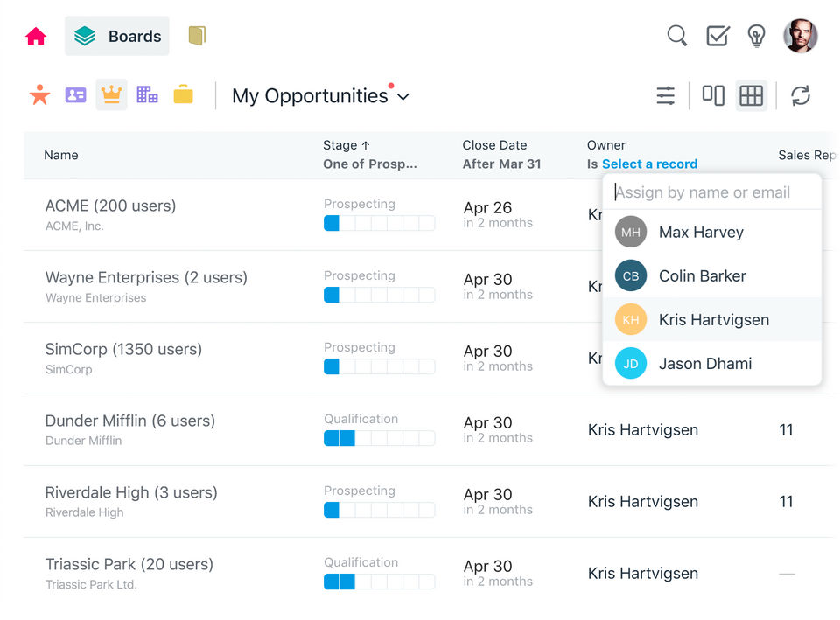
Task: Click the Sales Rep column header
Action: click(x=807, y=156)
